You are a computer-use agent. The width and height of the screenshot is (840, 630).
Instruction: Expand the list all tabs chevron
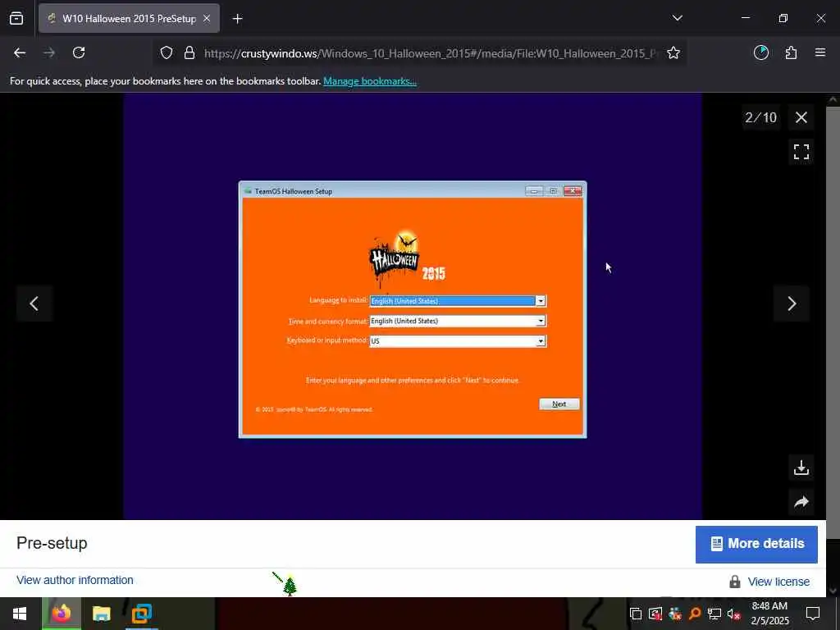click(677, 18)
